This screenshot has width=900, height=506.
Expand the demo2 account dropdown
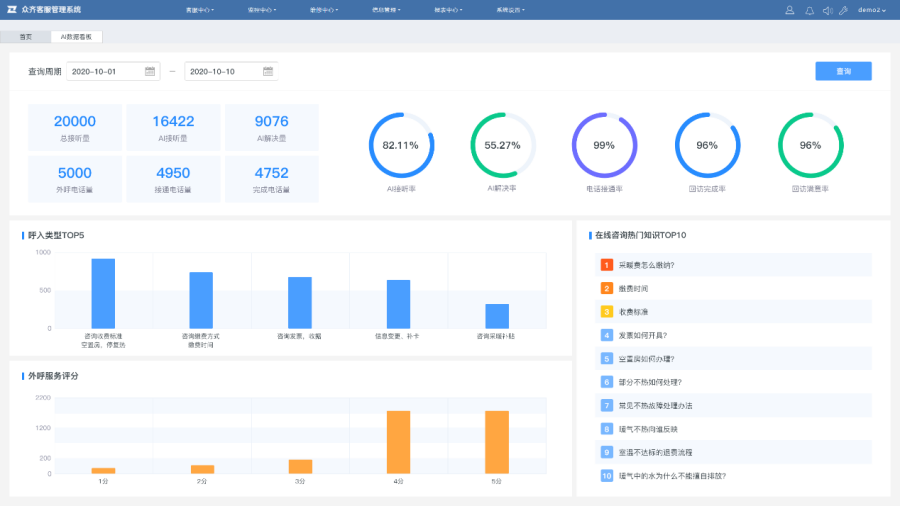point(871,10)
